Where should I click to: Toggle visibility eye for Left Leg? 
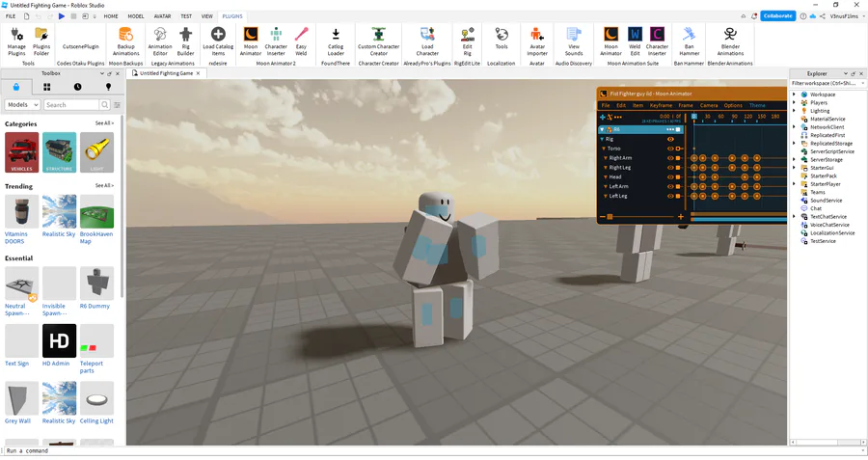670,196
